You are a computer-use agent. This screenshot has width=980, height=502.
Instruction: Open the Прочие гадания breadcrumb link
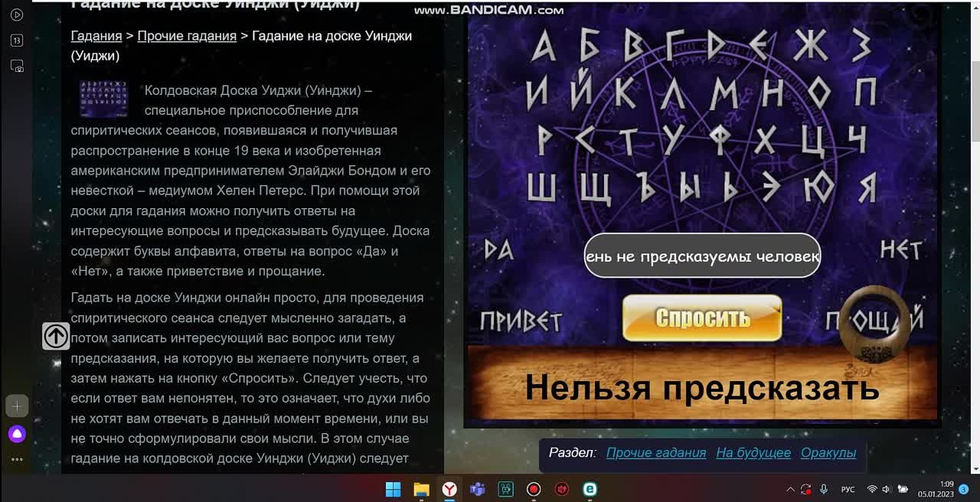(187, 36)
